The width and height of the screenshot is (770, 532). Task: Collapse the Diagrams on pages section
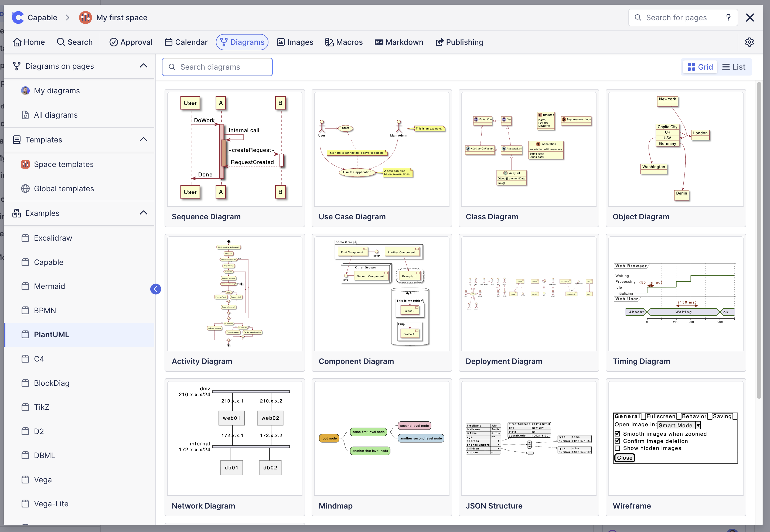[143, 66]
